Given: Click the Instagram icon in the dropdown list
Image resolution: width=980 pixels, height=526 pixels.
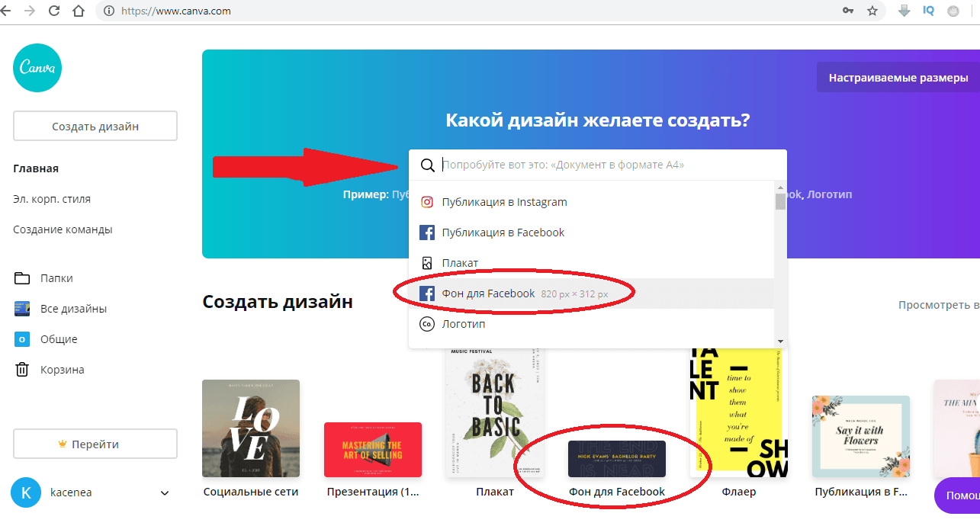Looking at the screenshot, I should point(427,202).
